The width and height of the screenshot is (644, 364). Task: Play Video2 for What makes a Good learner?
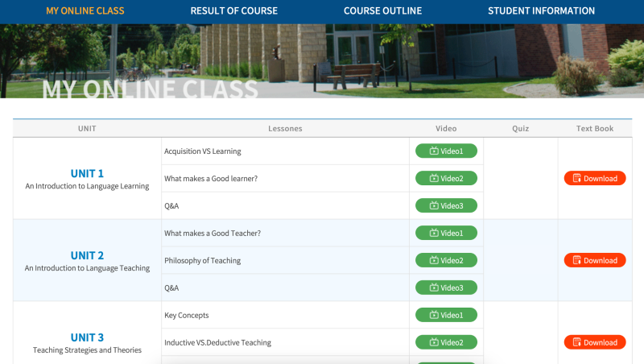446,178
